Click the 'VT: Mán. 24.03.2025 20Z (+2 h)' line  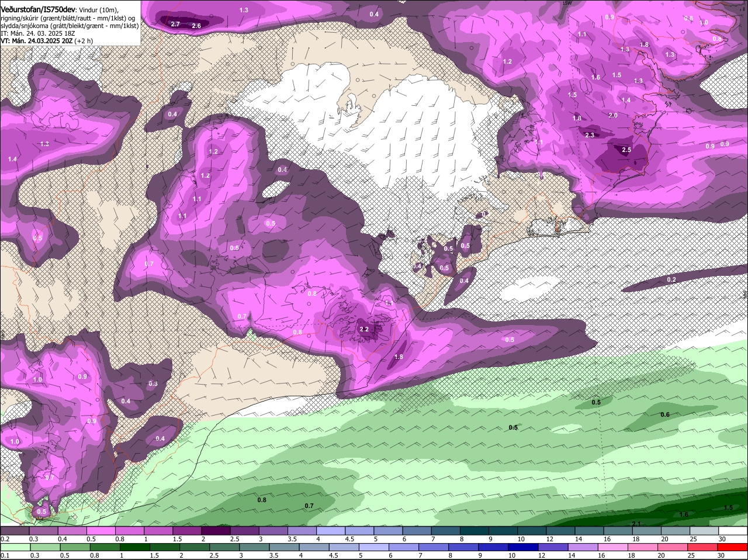pyautogui.click(x=47, y=41)
